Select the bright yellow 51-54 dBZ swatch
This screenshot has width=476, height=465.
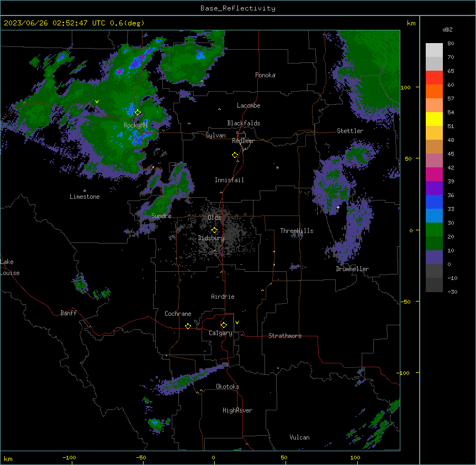tap(434, 119)
